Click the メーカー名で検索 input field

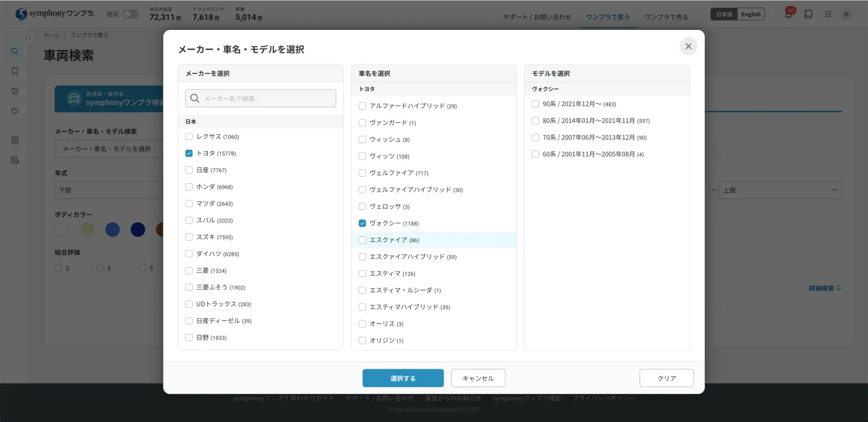260,98
